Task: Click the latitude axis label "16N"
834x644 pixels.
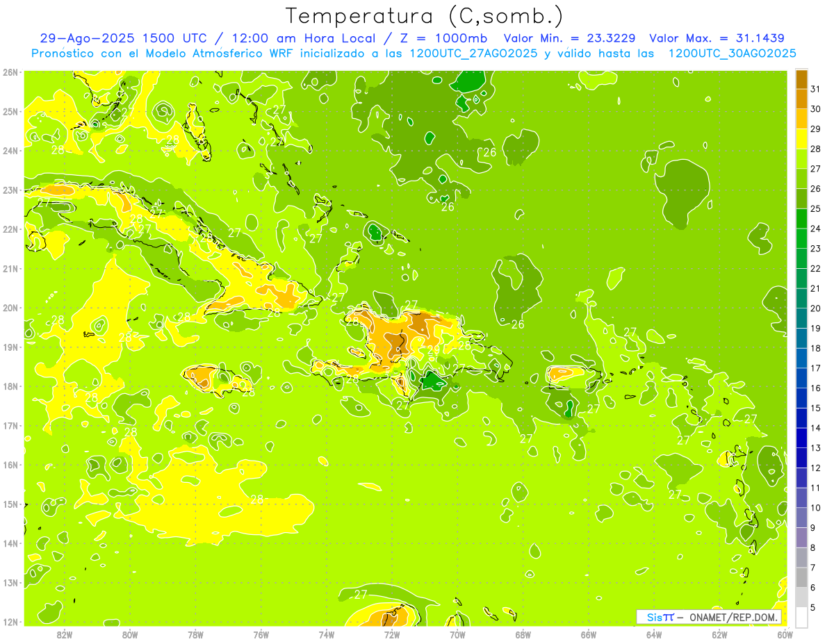Action: [10, 465]
